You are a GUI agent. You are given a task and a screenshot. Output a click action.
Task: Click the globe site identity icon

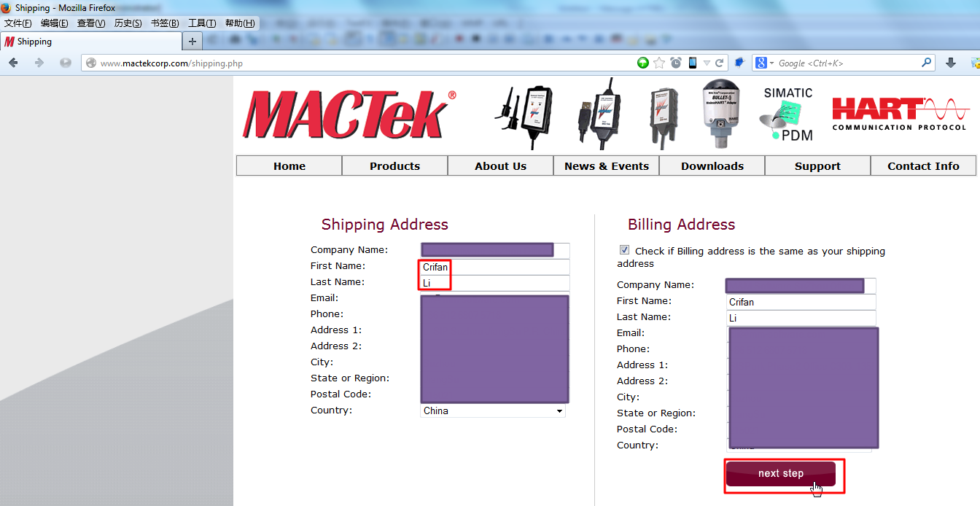click(90, 63)
